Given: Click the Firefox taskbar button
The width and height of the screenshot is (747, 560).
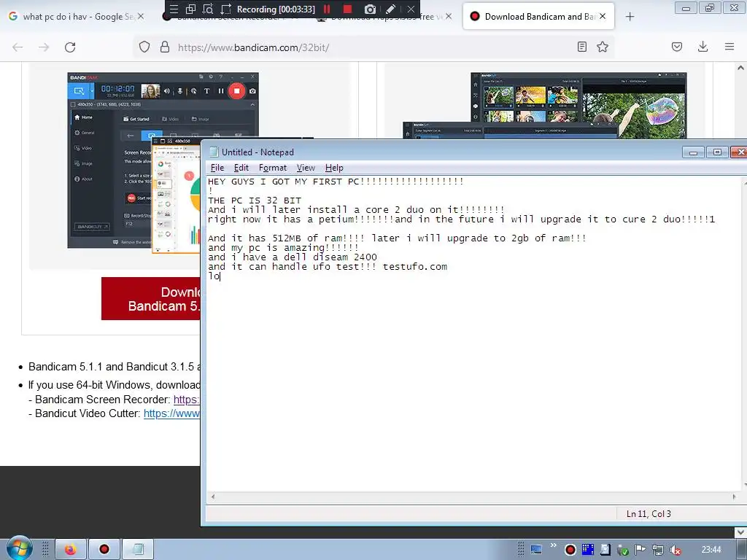Looking at the screenshot, I should pos(71,549).
